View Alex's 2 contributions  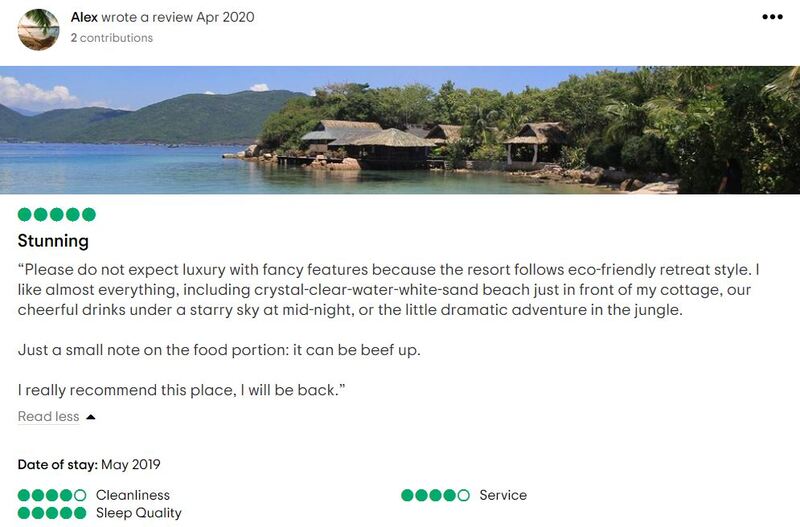click(112, 38)
